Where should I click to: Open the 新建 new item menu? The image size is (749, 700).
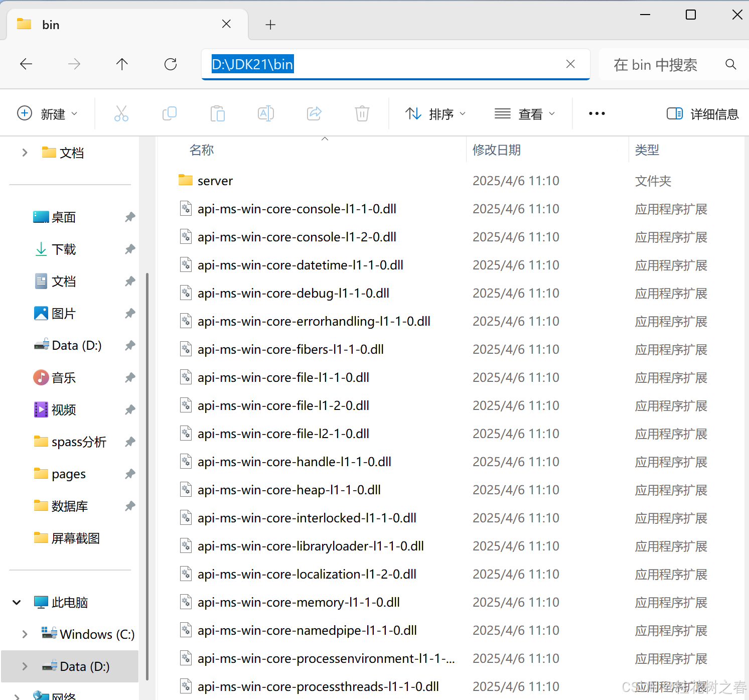pyautogui.click(x=49, y=113)
